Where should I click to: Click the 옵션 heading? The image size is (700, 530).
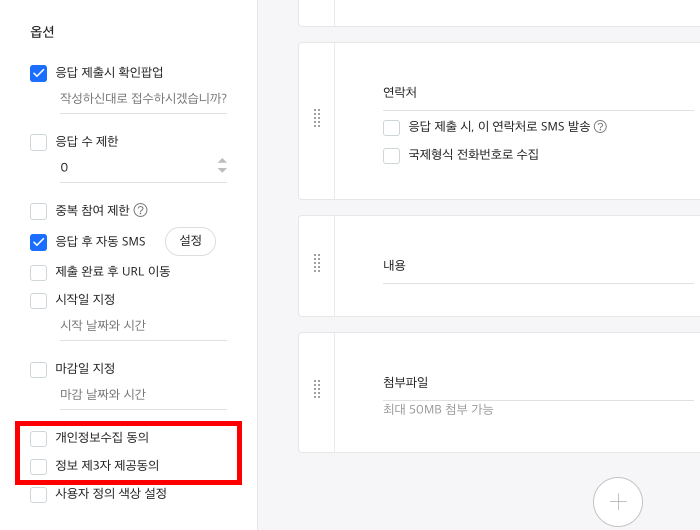coord(42,32)
